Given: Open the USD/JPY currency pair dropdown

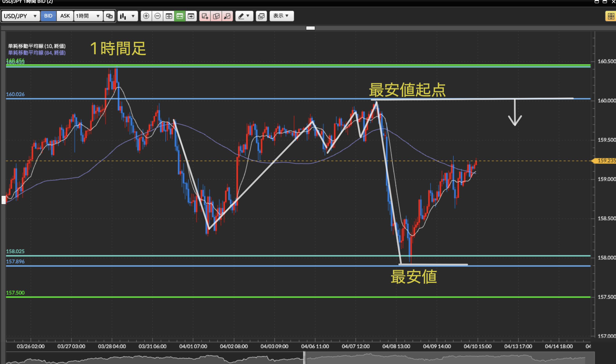Looking at the screenshot, I should 20,16.
